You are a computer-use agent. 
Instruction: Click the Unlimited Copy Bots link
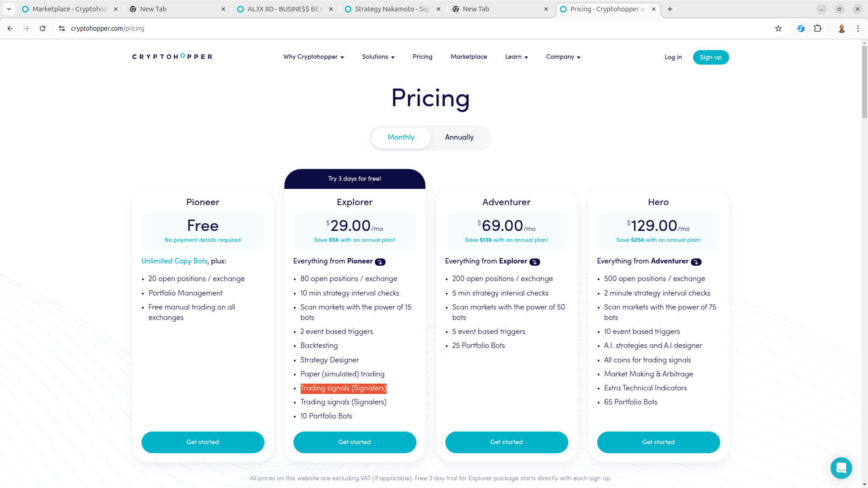tap(174, 261)
